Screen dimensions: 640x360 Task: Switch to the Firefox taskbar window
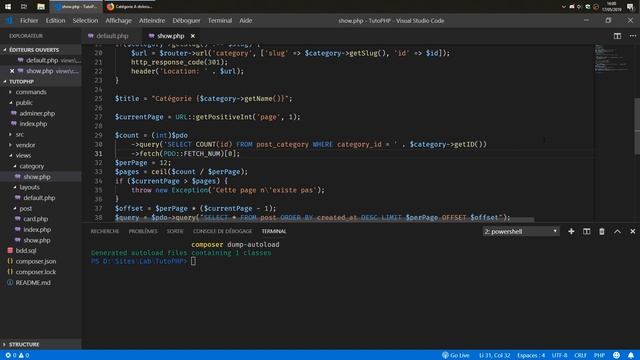click(x=129, y=7)
